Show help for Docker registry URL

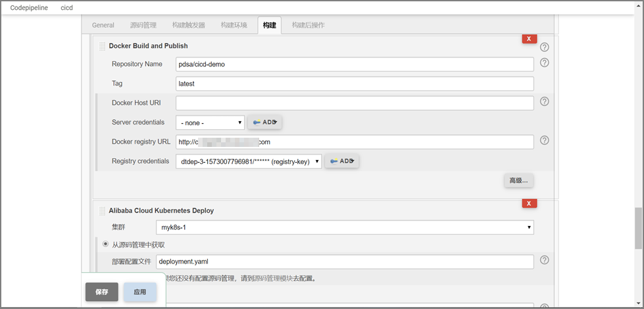[x=544, y=140]
